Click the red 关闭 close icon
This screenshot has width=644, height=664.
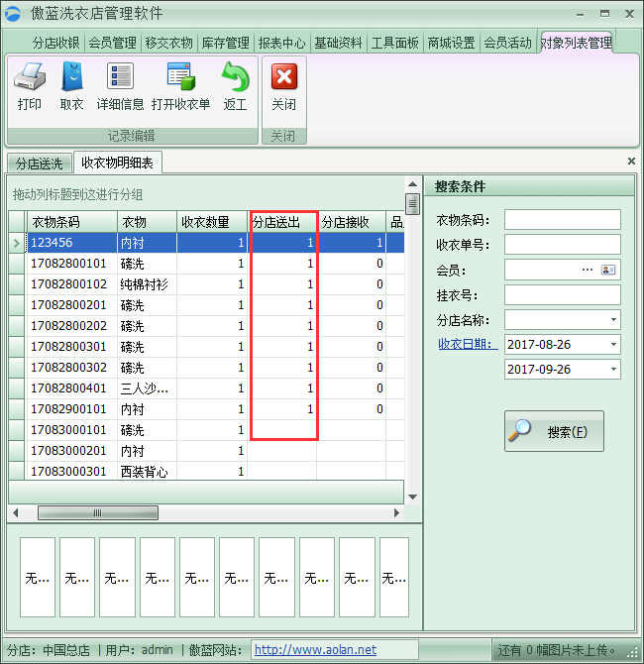tap(284, 76)
